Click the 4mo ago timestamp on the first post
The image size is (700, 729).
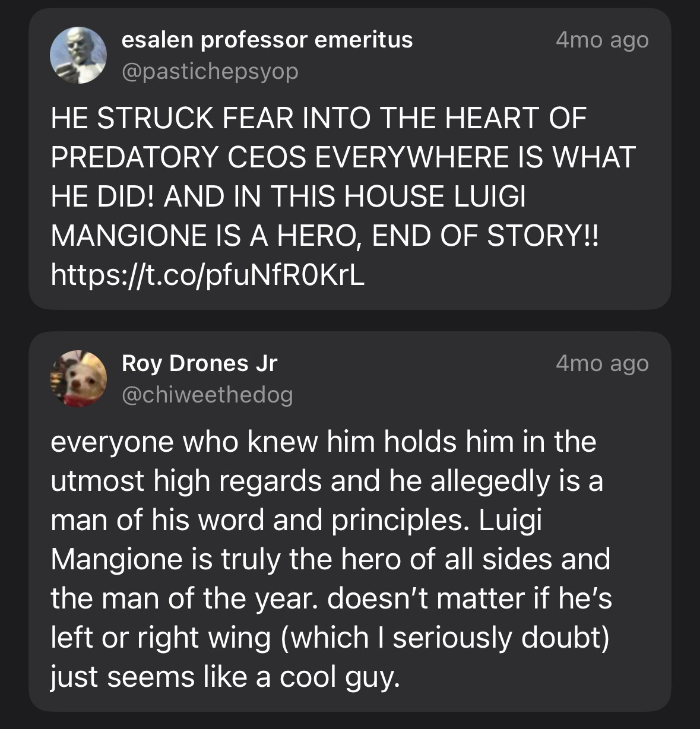pyautogui.click(x=601, y=40)
